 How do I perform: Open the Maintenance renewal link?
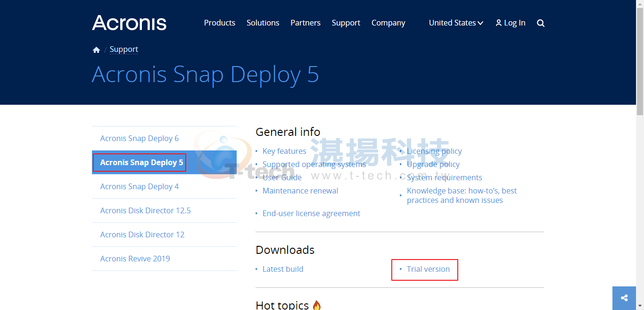click(300, 191)
